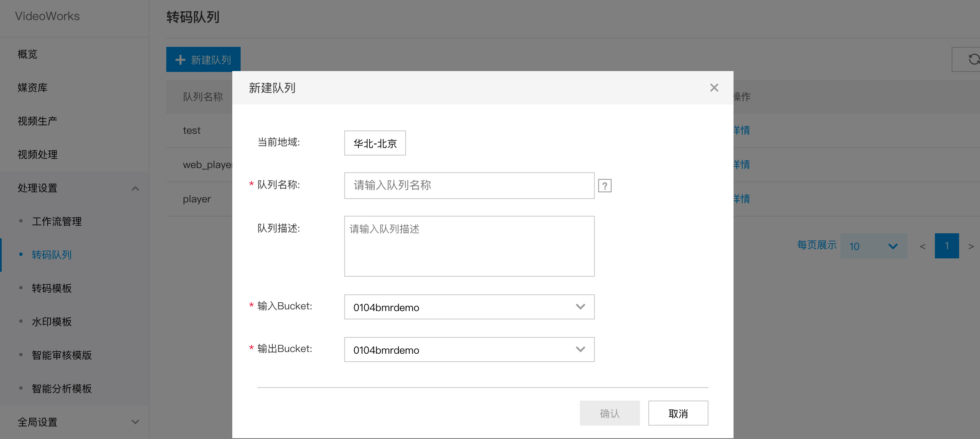Click the queue name help question-mark icon
The image size is (980, 439).
point(604,186)
